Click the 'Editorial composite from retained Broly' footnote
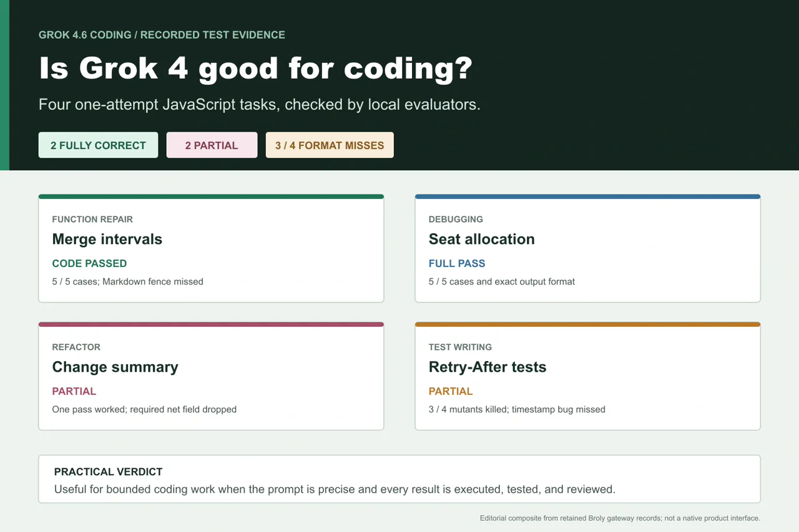 point(620,518)
